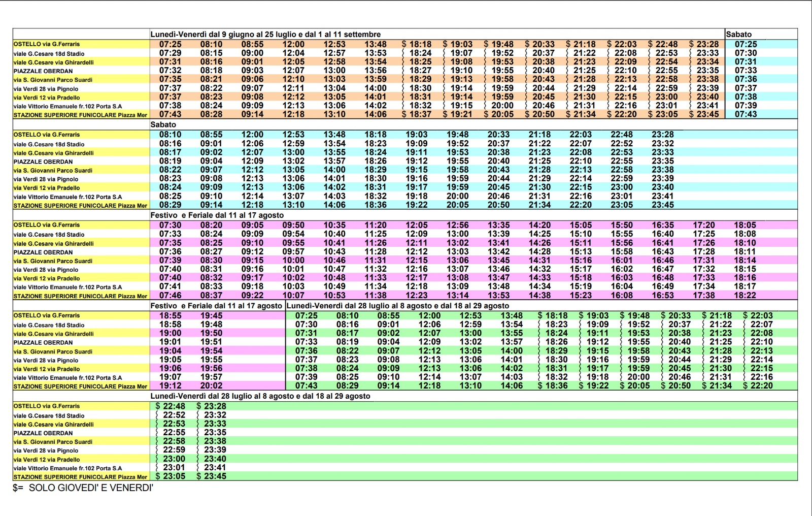Click the 20:02 arrival time
The height and width of the screenshot is (516, 812).
pyautogui.click(x=211, y=386)
